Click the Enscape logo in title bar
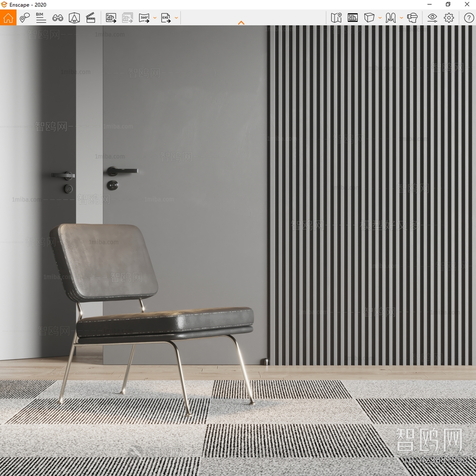This screenshot has width=476, height=476. pyautogui.click(x=4, y=4)
